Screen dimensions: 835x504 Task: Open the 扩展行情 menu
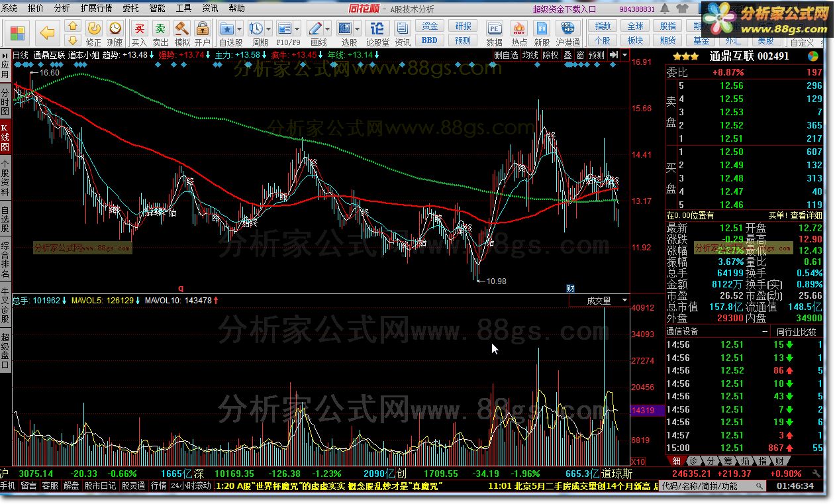click(96, 9)
